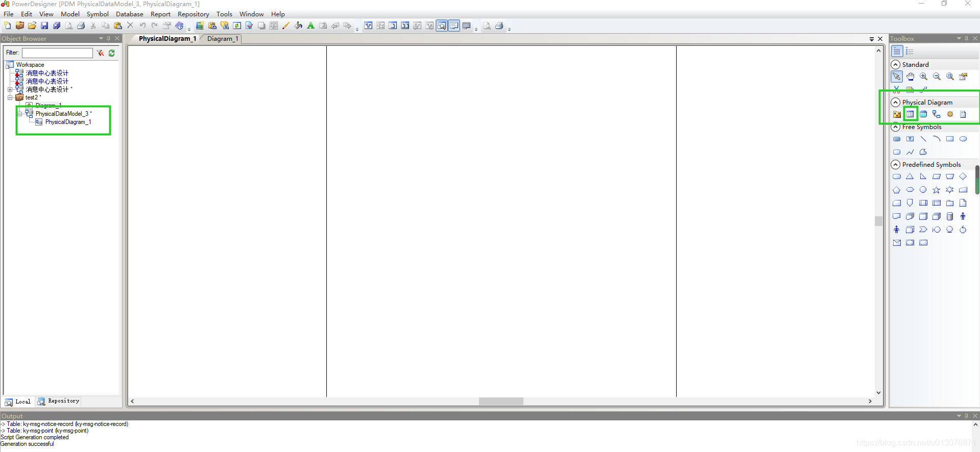Click the Print icon in main toolbar
The height and width of the screenshot is (452, 980).
pos(81,26)
